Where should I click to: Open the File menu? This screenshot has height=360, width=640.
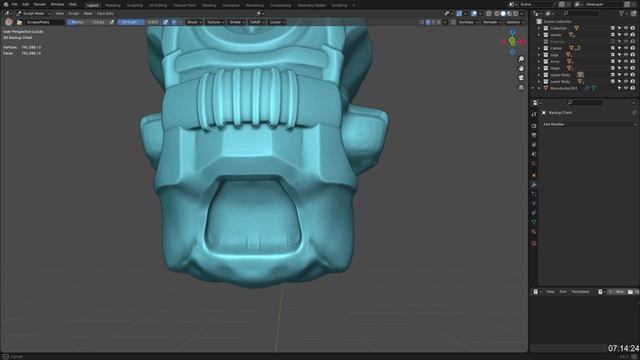[x=15, y=4]
